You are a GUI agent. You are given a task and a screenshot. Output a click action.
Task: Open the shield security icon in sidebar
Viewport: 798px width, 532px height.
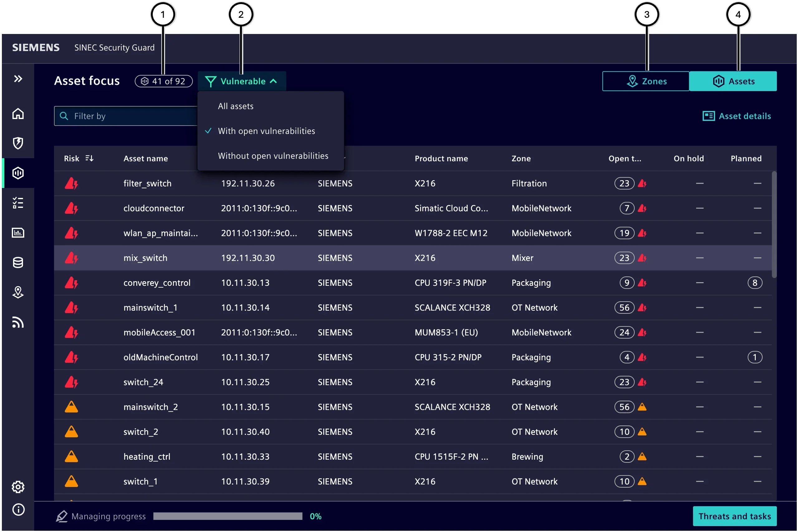coord(18,143)
